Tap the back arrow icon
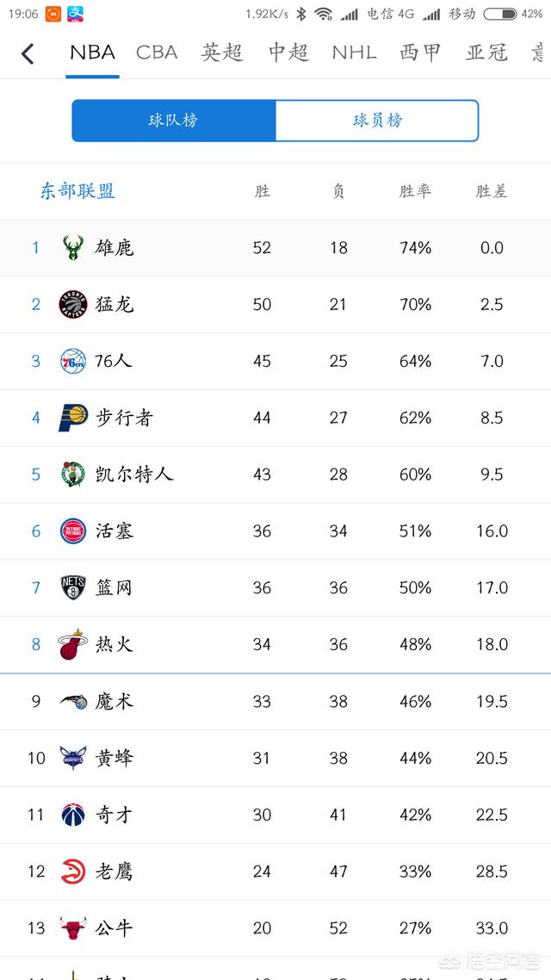 [x=28, y=53]
